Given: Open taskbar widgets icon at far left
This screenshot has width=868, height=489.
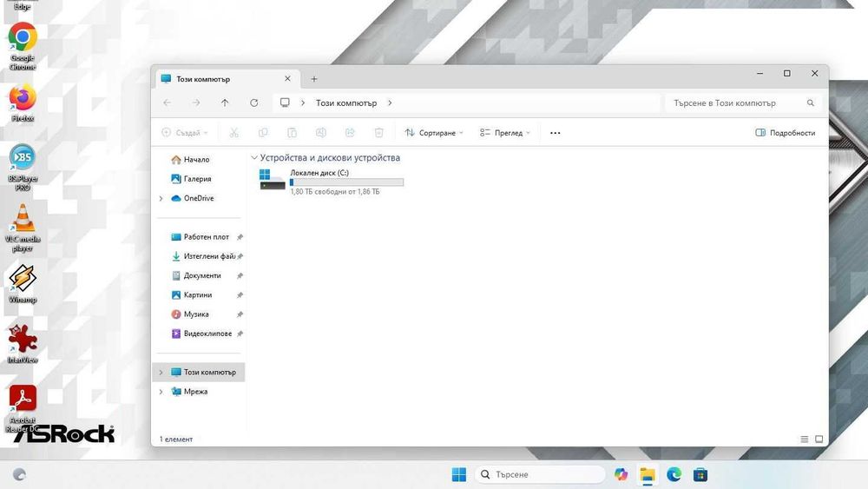Looking at the screenshot, I should [x=19, y=474].
